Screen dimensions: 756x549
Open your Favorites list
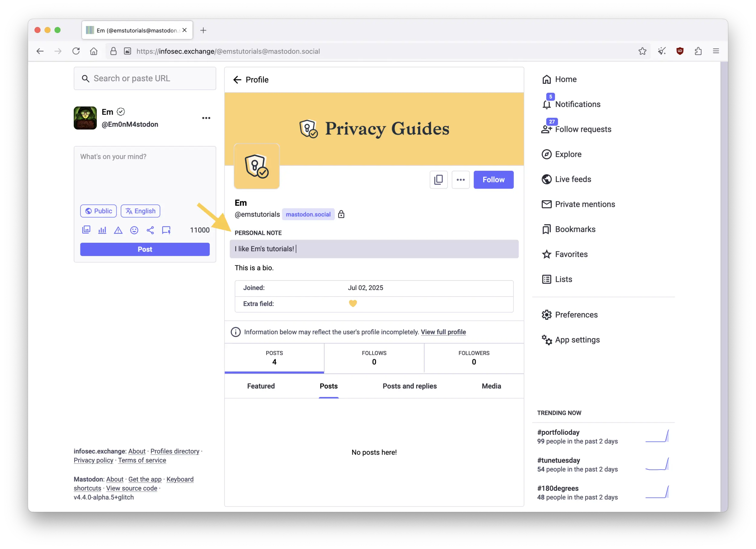tap(571, 254)
